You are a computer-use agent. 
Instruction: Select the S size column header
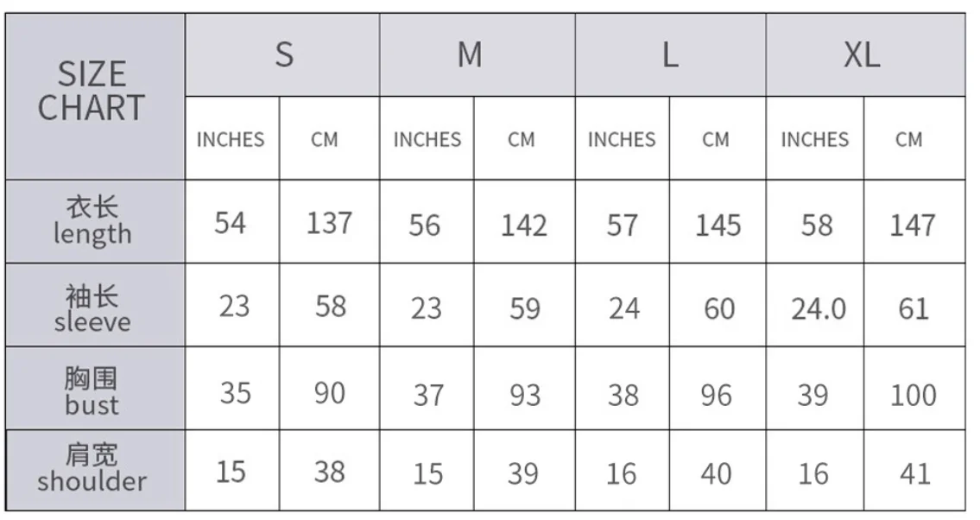click(x=283, y=55)
